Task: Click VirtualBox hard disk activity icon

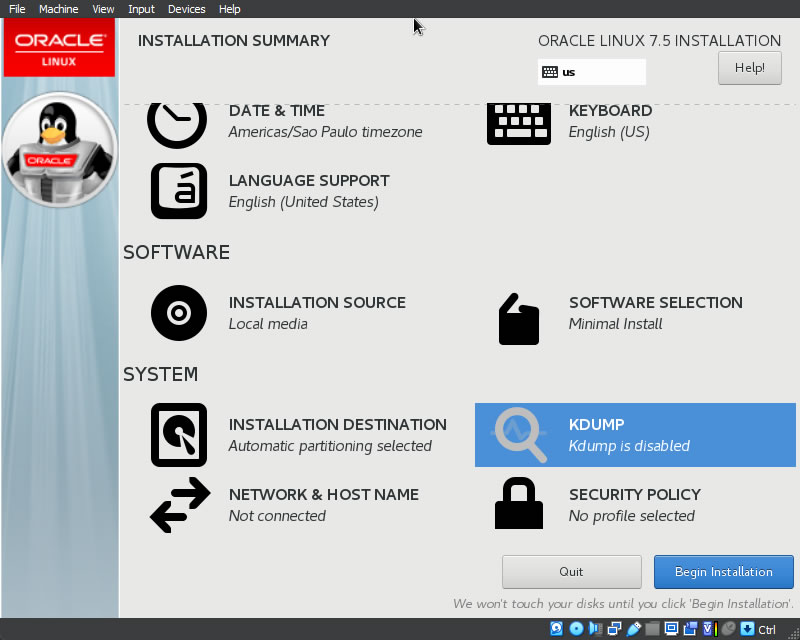Action: pyautogui.click(x=557, y=629)
